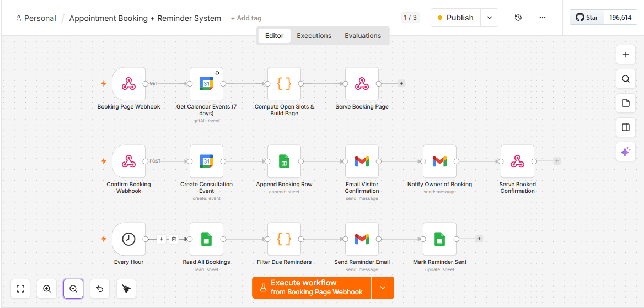Add a tag to the workflow

click(246, 18)
